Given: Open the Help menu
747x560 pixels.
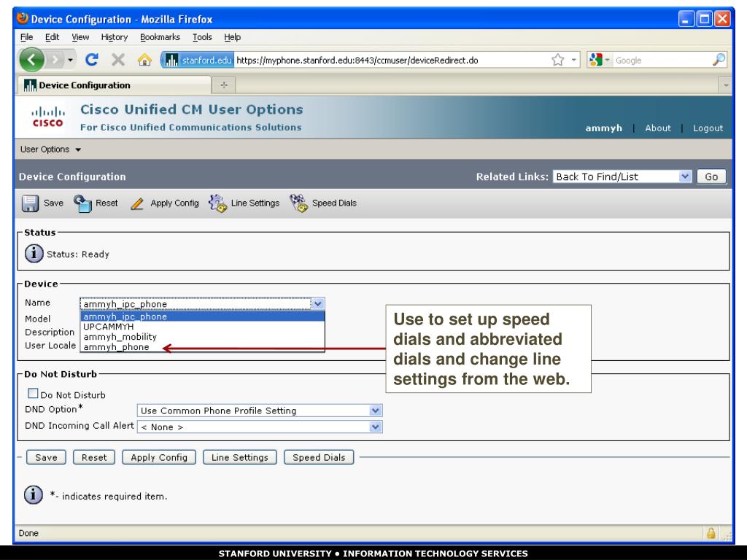Looking at the screenshot, I should [x=233, y=37].
